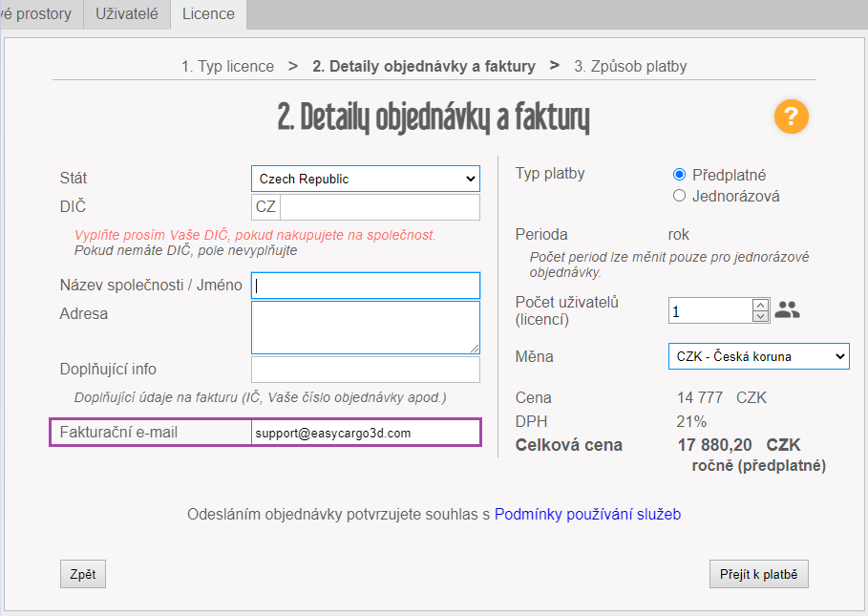The image size is (868, 616).
Task: Click the Doplňující info input field
Action: (366, 370)
